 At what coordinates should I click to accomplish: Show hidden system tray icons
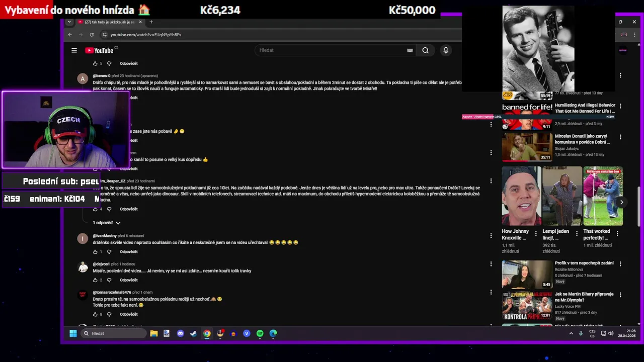pyautogui.click(x=571, y=333)
